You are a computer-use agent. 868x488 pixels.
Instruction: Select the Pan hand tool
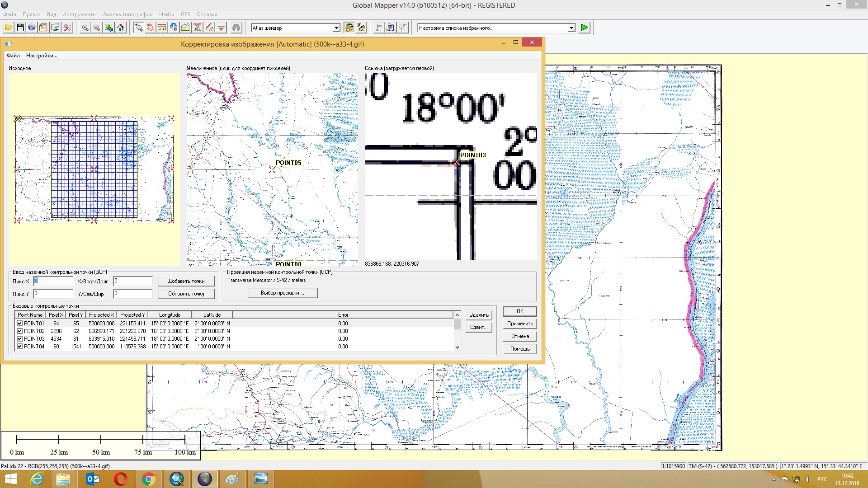click(150, 28)
